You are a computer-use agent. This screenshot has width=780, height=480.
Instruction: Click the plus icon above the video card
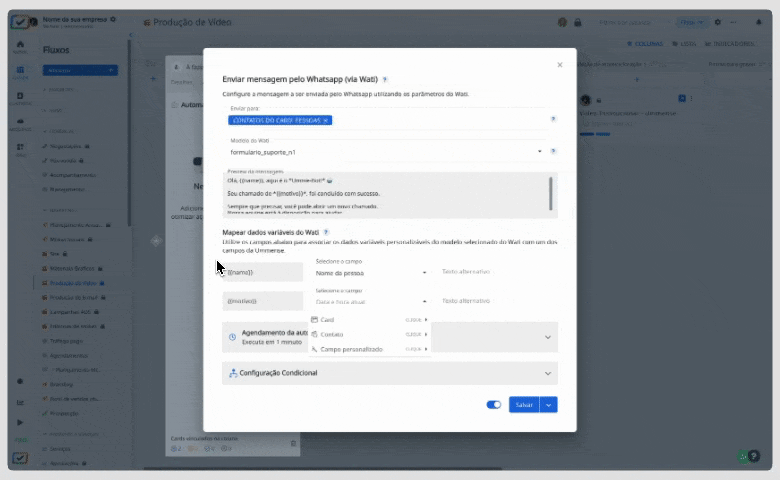(637, 80)
